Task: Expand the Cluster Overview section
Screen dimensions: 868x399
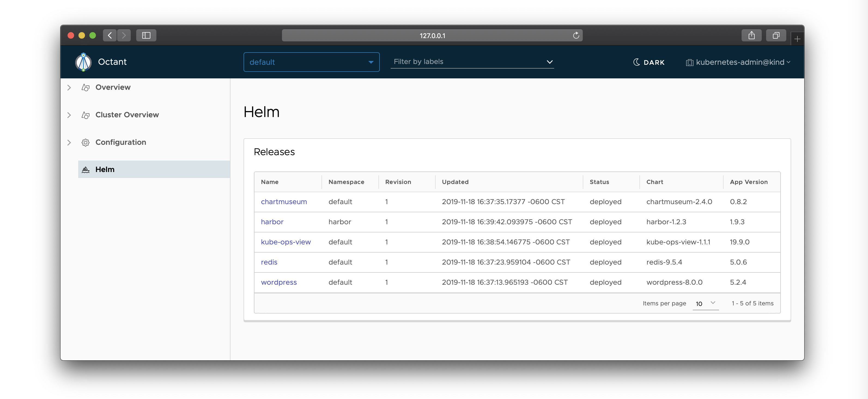Action: pos(69,115)
